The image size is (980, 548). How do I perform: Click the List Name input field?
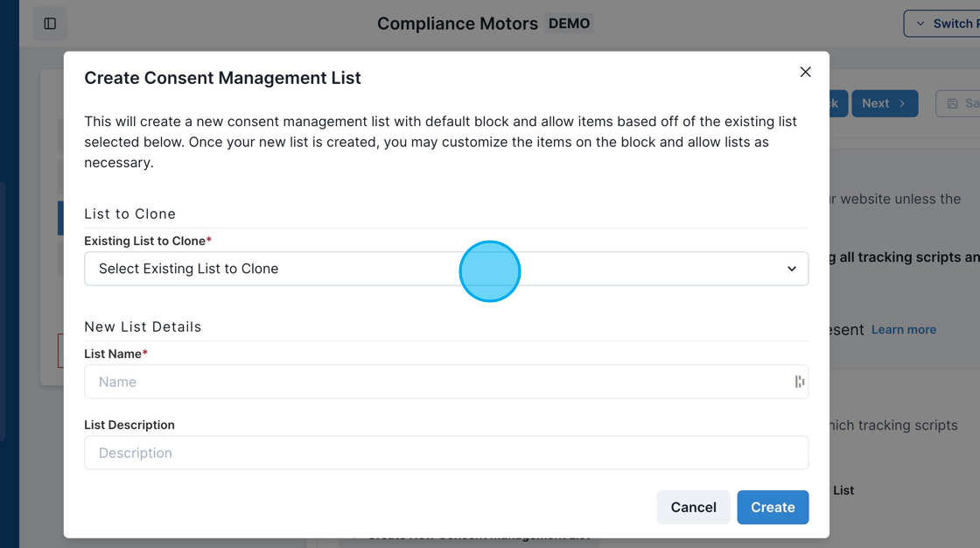pos(446,382)
